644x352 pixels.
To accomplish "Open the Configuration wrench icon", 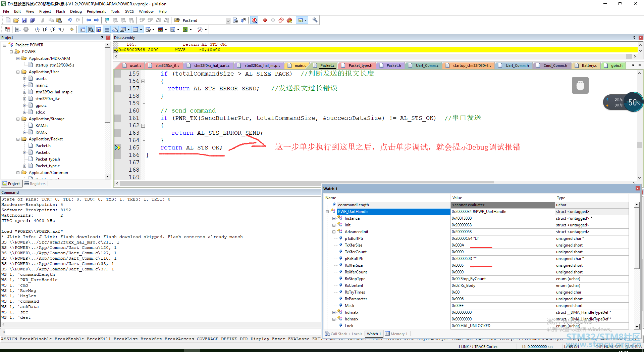I will pos(315,20).
